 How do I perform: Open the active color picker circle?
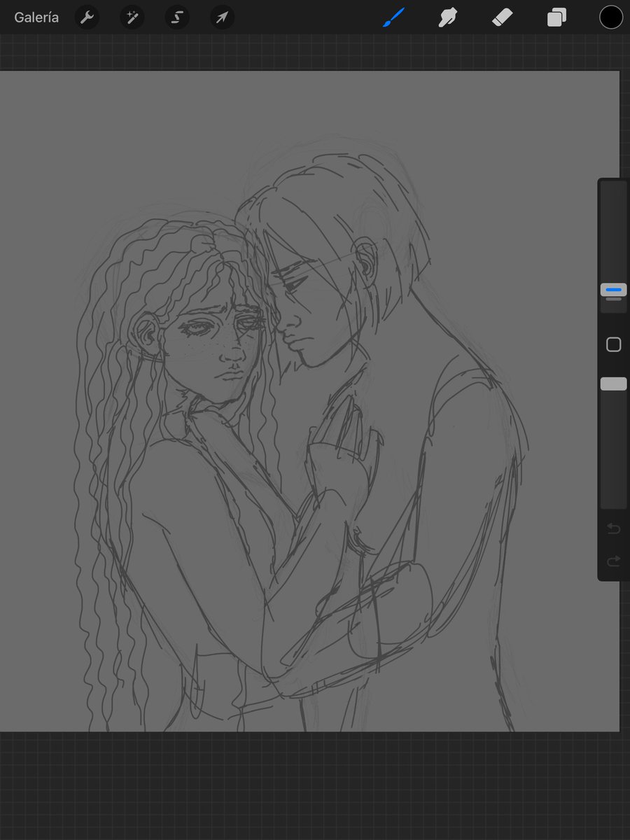tap(611, 17)
